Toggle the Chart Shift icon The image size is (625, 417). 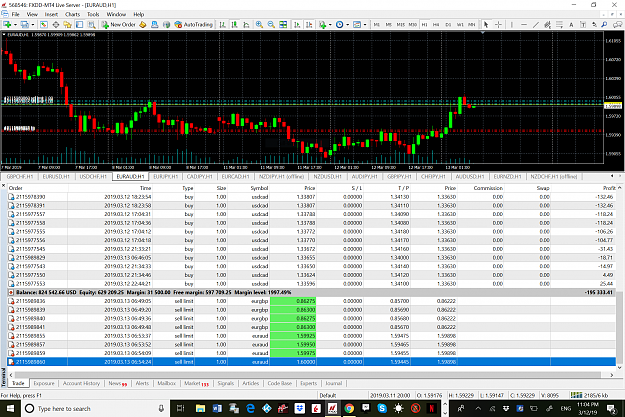[309, 25]
